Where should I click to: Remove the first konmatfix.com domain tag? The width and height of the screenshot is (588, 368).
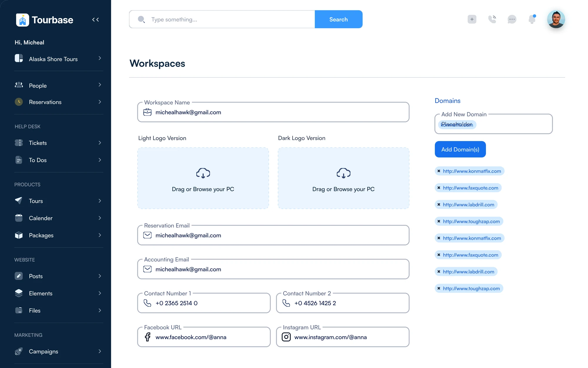pyautogui.click(x=439, y=171)
